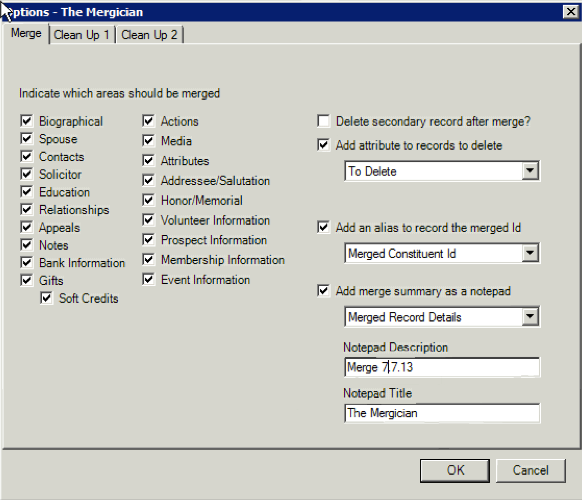
Task: Toggle Media checkbox
Action: (x=148, y=140)
